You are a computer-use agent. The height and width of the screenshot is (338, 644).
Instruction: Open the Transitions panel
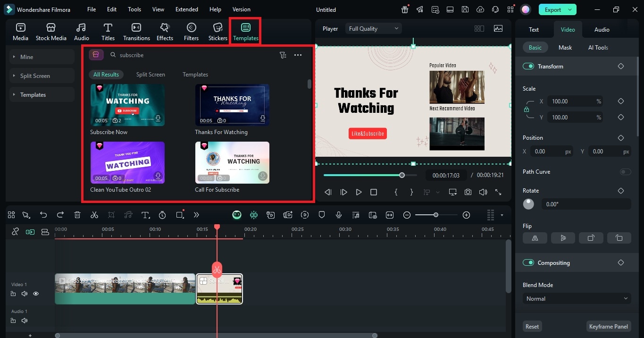pyautogui.click(x=136, y=31)
